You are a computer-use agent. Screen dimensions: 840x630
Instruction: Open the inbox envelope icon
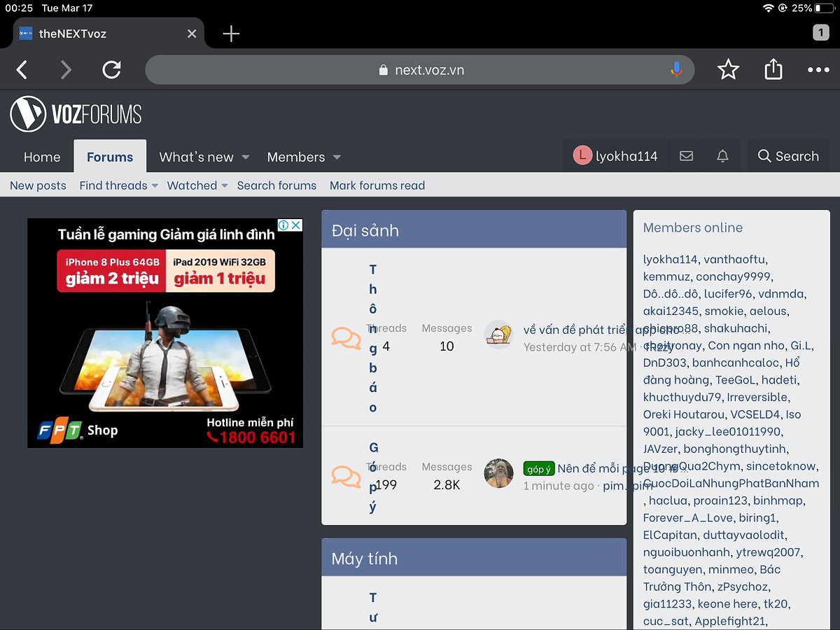pos(687,156)
